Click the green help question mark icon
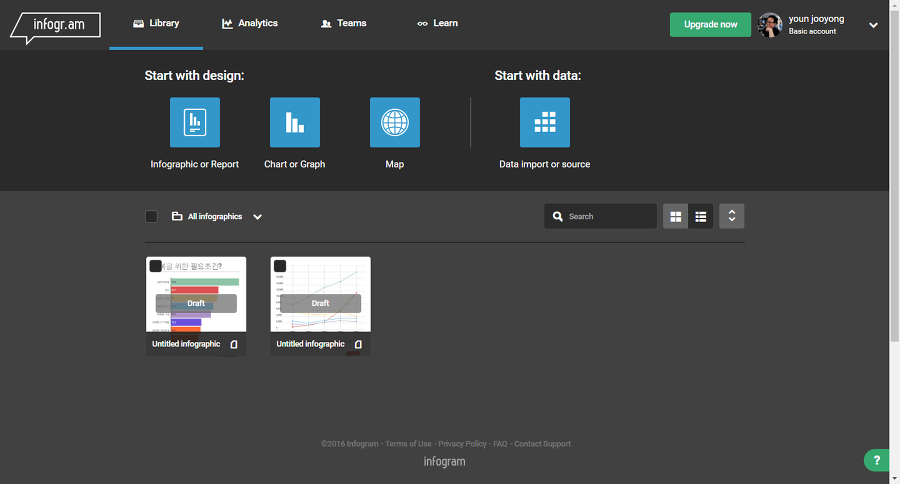This screenshot has width=900, height=484. [x=877, y=460]
